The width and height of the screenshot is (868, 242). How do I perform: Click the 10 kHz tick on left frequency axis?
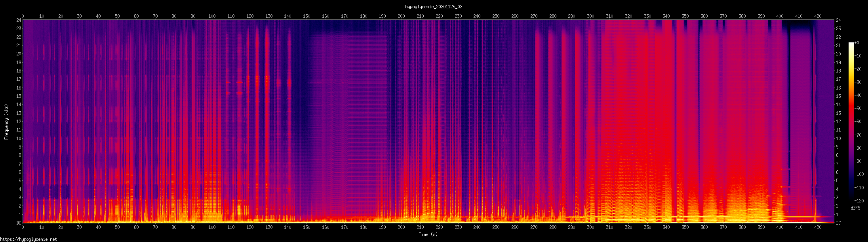click(x=18, y=139)
